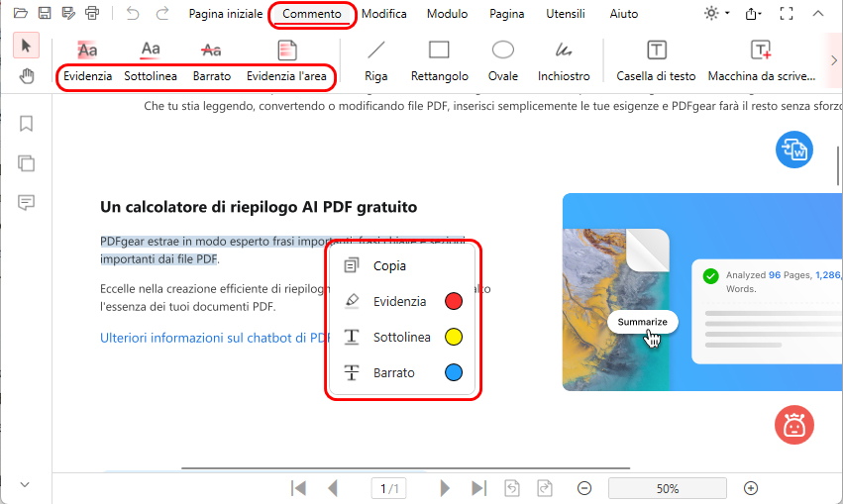
Task: Switch to the Commento tab
Action: (312, 14)
